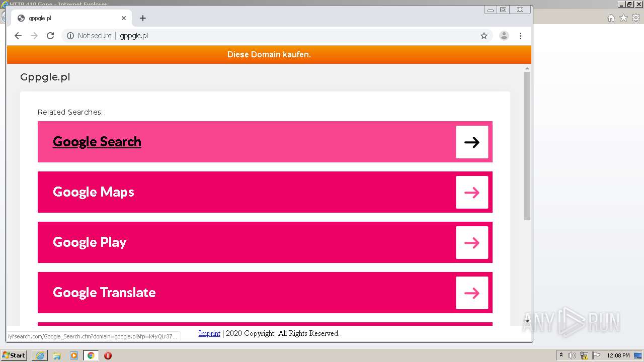The width and height of the screenshot is (644, 362).
Task: Open the Google Play related link
Action: tap(90, 242)
